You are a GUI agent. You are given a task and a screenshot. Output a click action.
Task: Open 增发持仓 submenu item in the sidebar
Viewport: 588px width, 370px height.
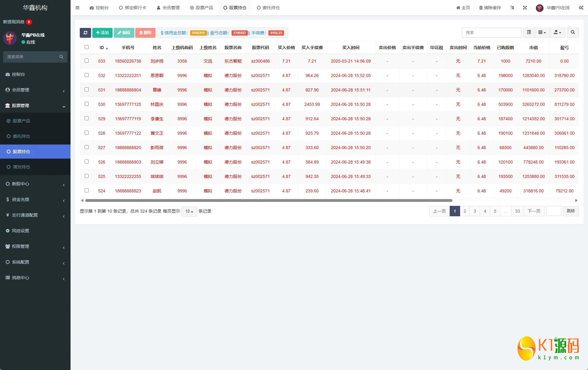(35, 167)
